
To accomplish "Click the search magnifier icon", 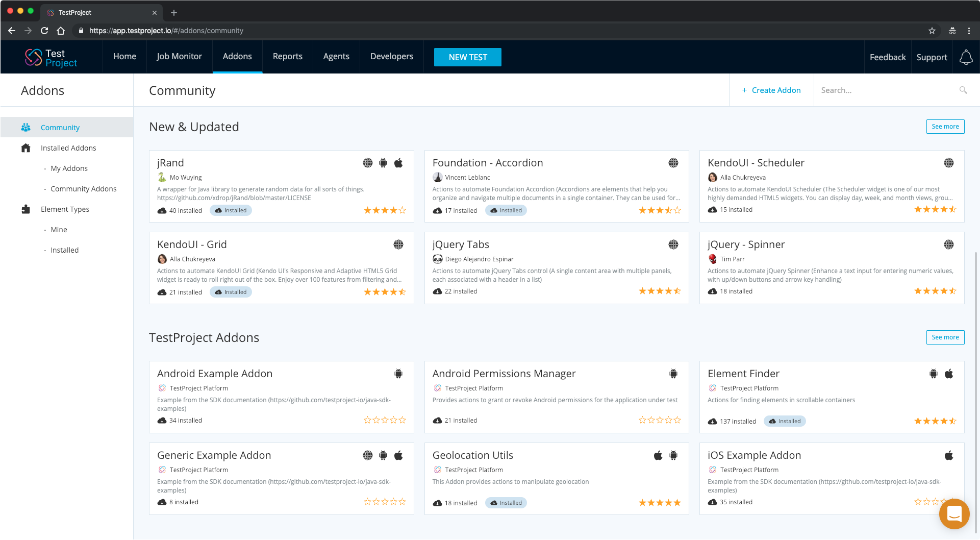I will pyautogui.click(x=963, y=90).
